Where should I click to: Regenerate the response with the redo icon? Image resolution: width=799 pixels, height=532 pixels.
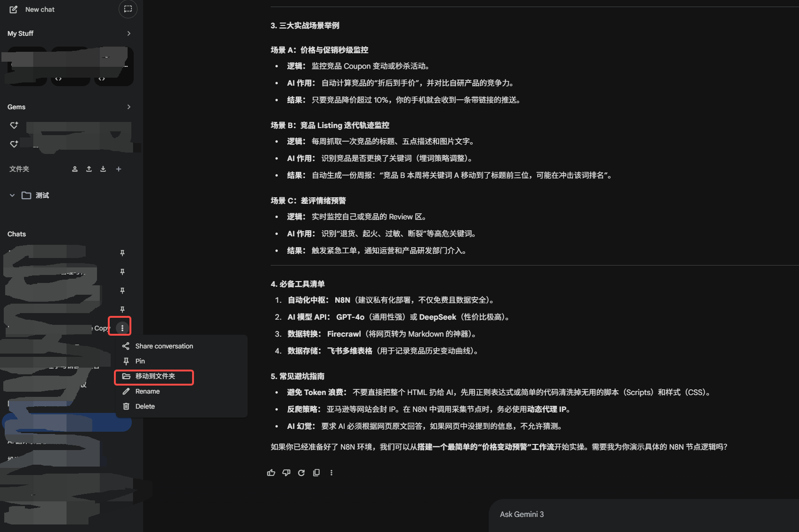pos(301,473)
